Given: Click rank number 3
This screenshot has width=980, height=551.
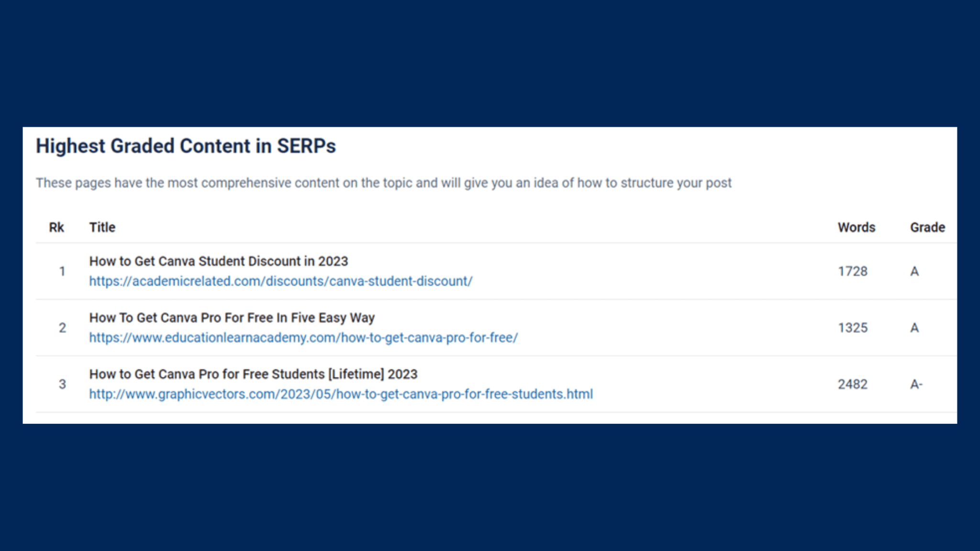Looking at the screenshot, I should [x=62, y=384].
